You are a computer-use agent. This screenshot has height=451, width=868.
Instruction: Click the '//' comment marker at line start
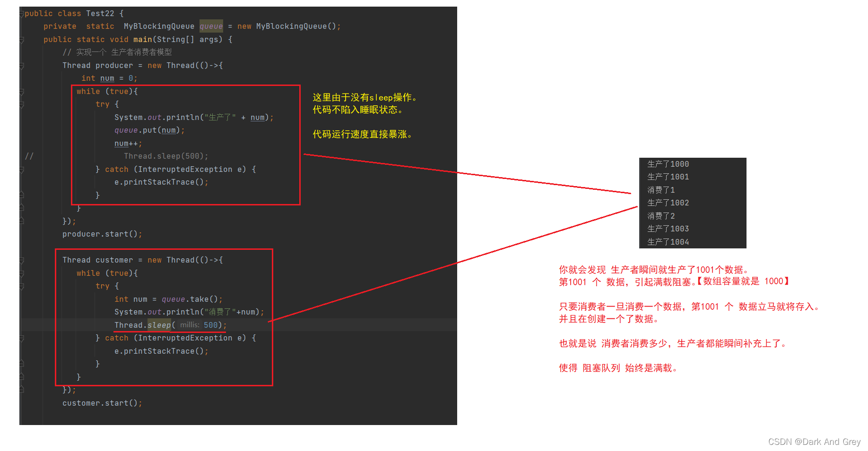(x=29, y=156)
